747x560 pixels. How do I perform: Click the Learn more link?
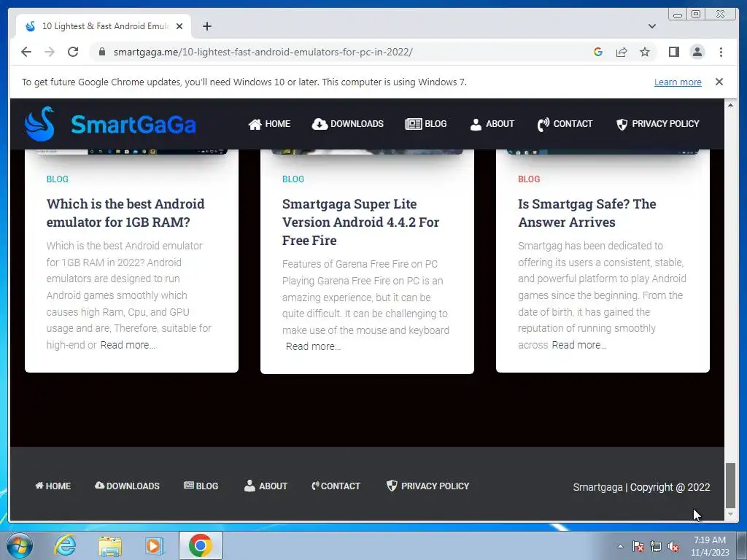[x=678, y=82]
